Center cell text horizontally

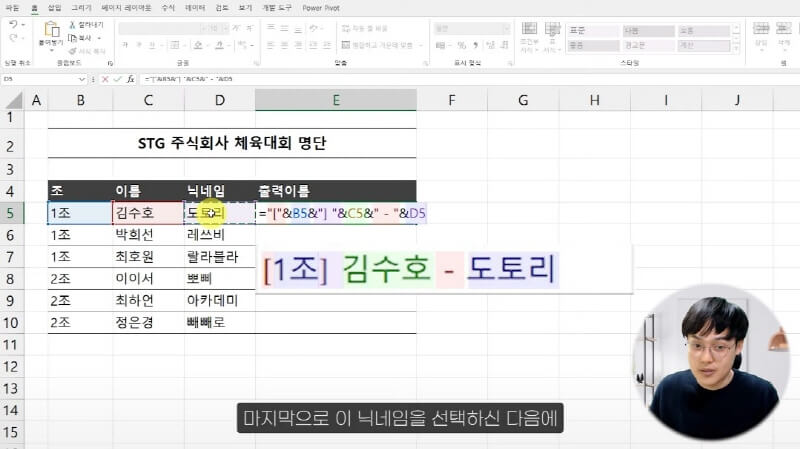pos(284,45)
